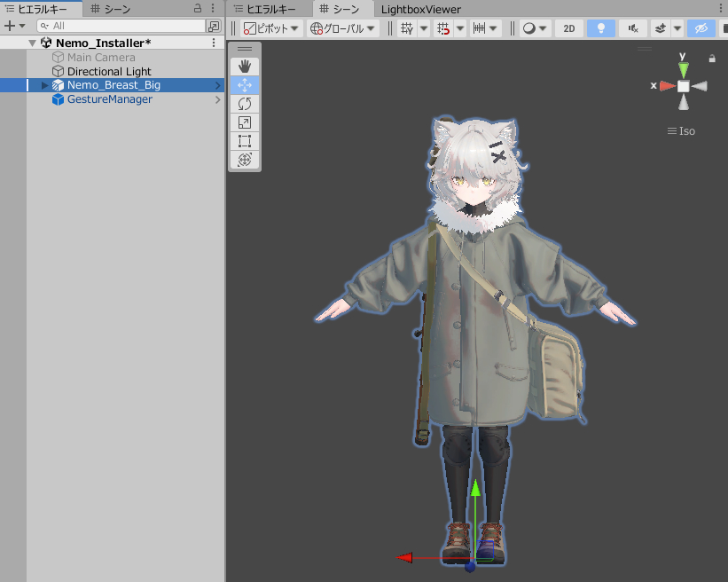728x582 pixels.
Task: Open Nemo_Breast_Big prefab with its chevron
Action: [218, 85]
